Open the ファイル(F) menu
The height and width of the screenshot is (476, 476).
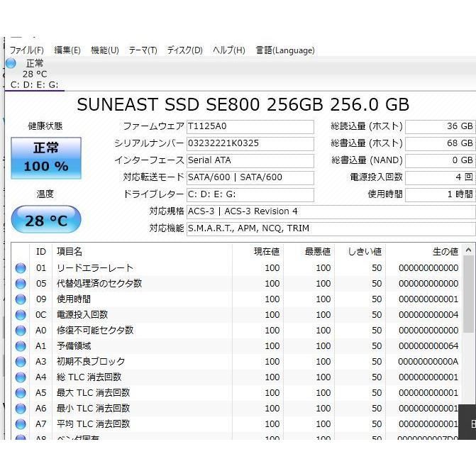pos(27,50)
